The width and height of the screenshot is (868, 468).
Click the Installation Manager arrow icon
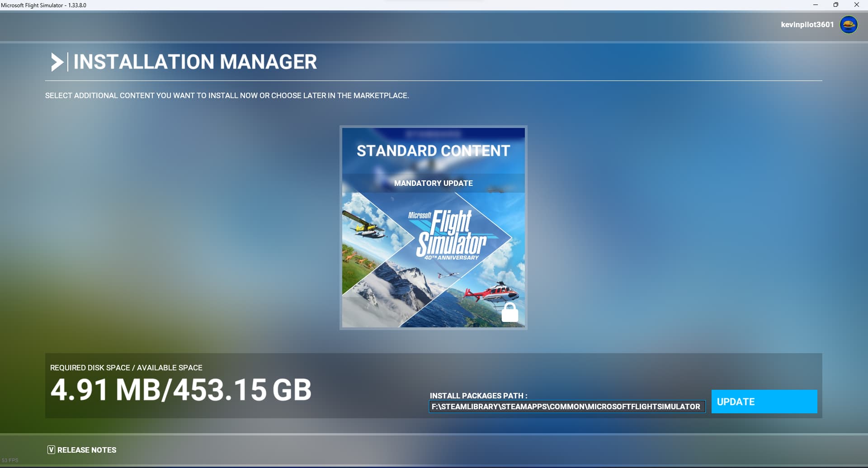click(57, 62)
